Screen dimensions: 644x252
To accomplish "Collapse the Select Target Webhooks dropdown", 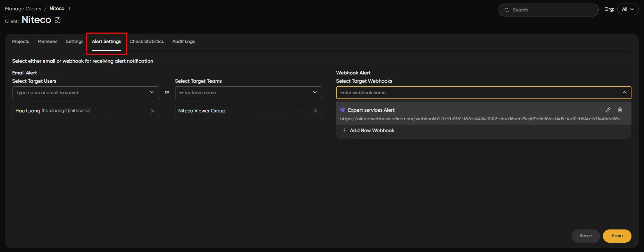I will 625,92.
